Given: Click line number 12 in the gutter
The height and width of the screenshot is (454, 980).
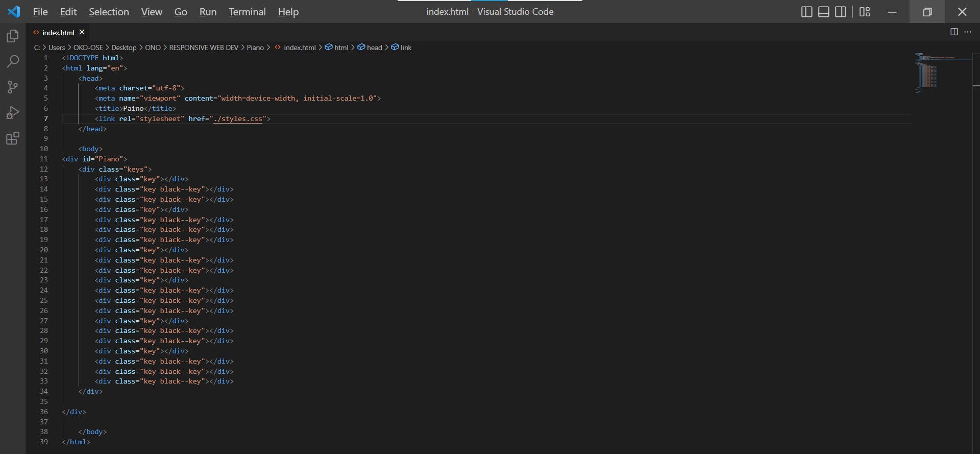Looking at the screenshot, I should (44, 169).
